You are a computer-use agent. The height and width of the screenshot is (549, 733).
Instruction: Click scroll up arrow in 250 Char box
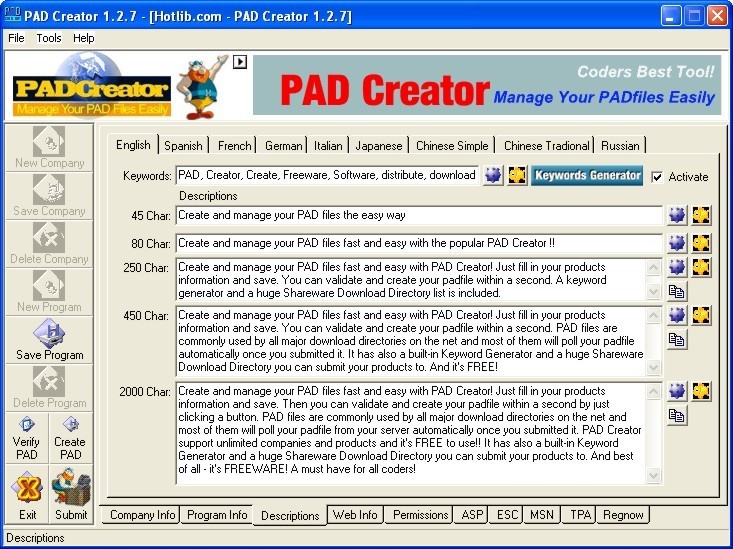[653, 267]
